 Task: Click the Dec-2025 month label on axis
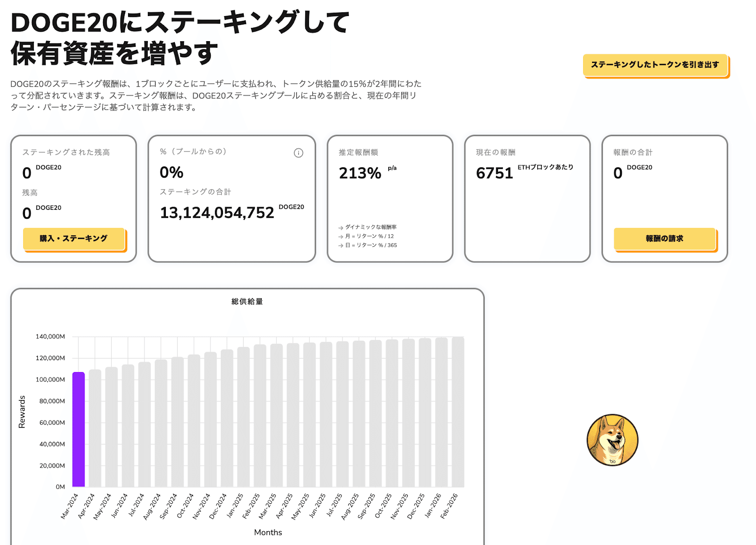tap(412, 507)
